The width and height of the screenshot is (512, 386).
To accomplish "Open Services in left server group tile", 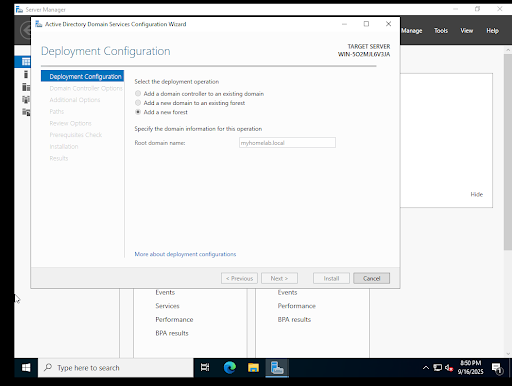I will coord(167,306).
